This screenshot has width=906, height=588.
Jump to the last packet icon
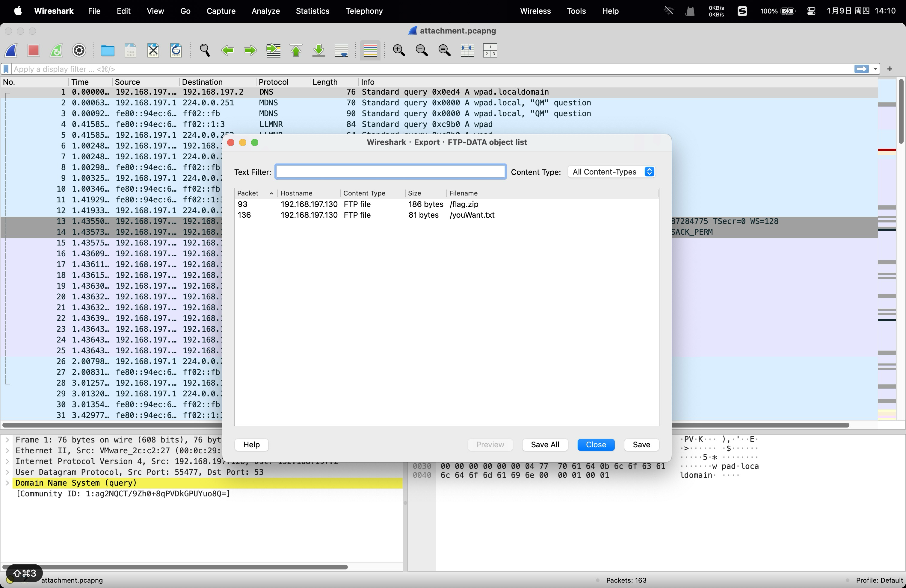tap(319, 50)
